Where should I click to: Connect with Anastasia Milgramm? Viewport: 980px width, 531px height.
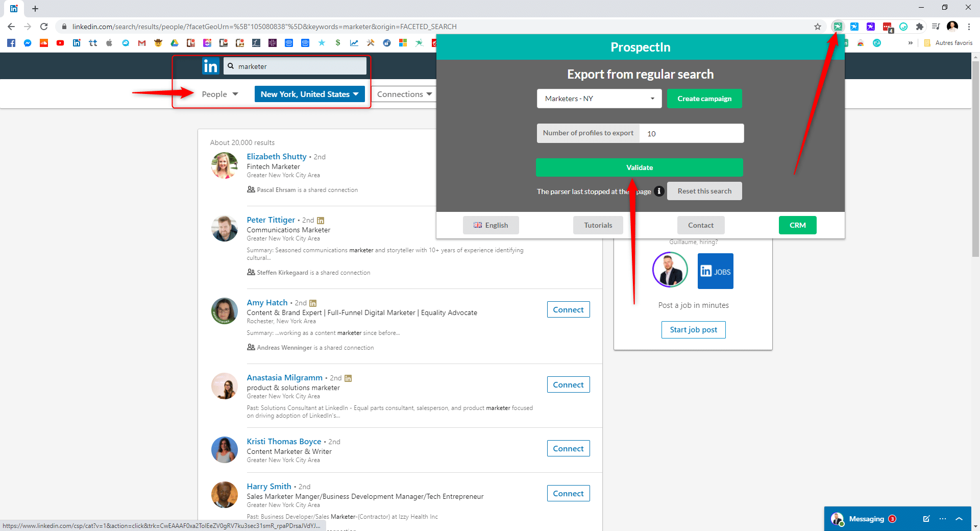point(568,384)
